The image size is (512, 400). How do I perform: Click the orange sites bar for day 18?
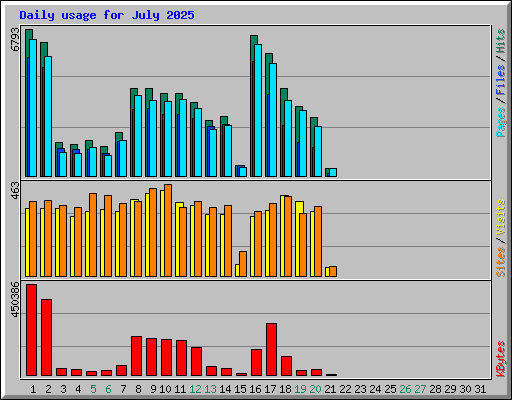288,237
